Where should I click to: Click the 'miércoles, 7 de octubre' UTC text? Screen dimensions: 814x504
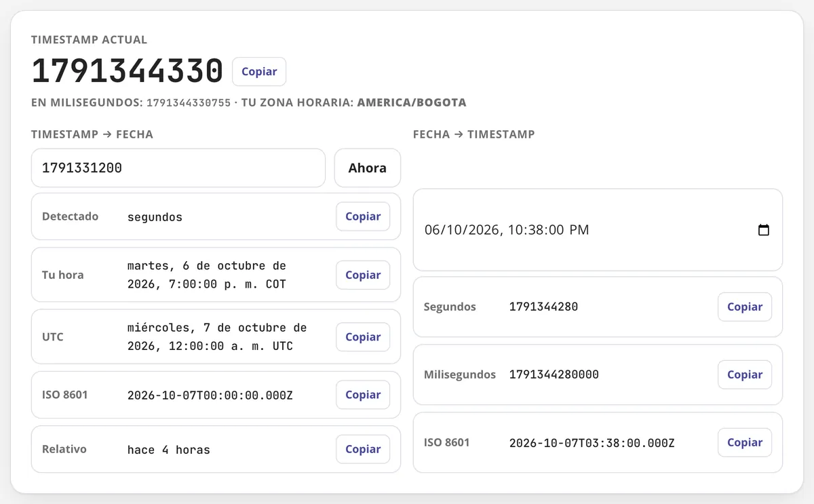(217, 336)
